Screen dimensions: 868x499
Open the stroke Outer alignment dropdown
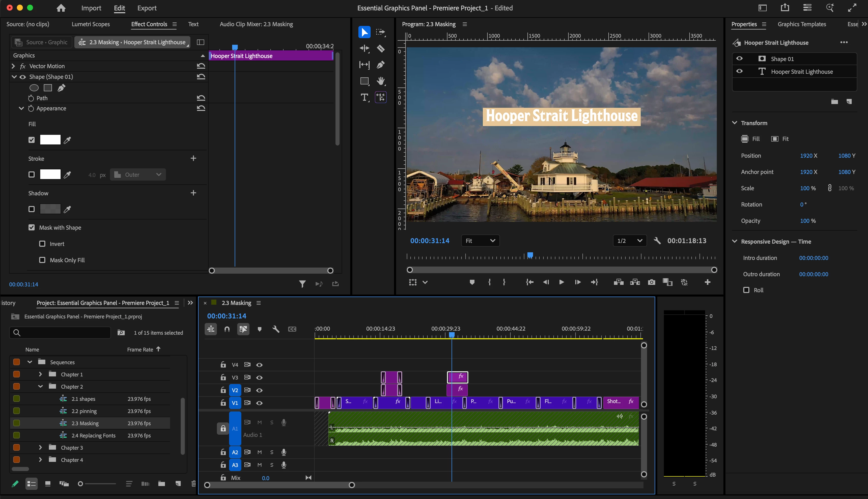pyautogui.click(x=138, y=174)
